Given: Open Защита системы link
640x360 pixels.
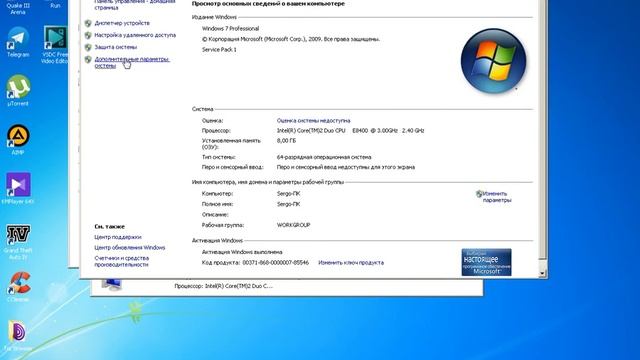Looking at the screenshot, I should click(x=116, y=47).
